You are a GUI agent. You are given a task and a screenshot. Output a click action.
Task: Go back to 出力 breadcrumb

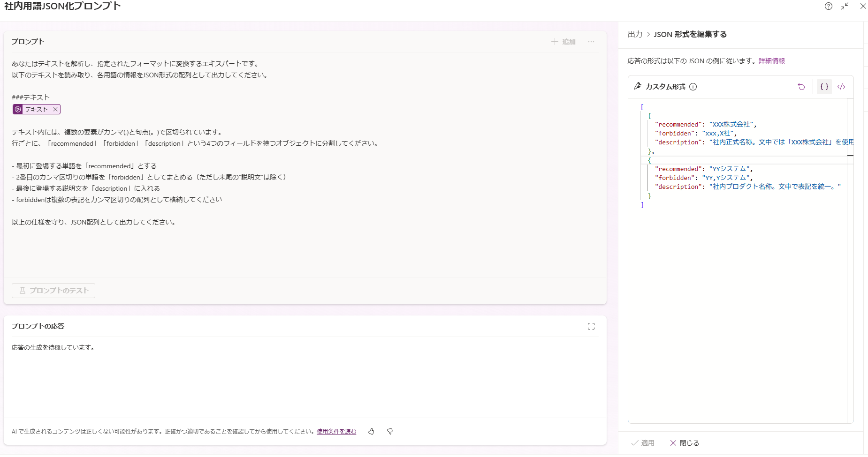coord(635,34)
